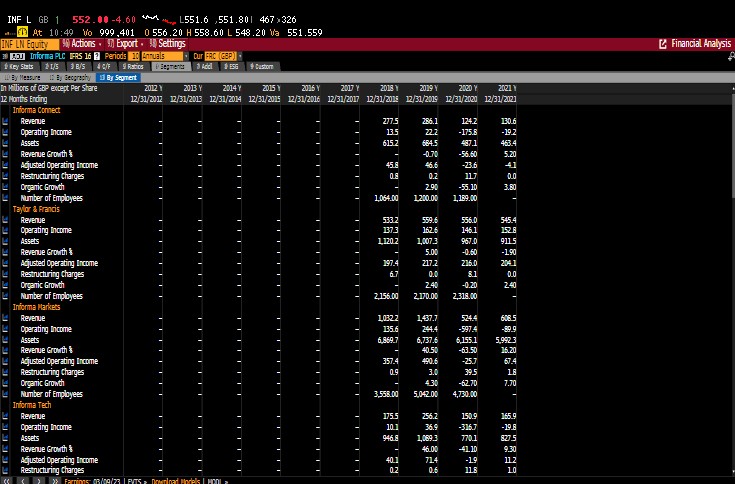Select the By Segment sub-tab
Image resolution: width=735 pixels, height=484 pixels.
[x=118, y=78]
